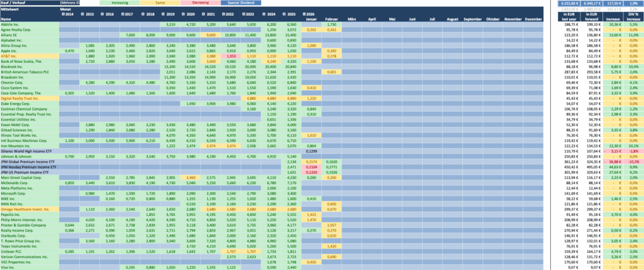Click the plus icon beside 2020

click(185, 14)
